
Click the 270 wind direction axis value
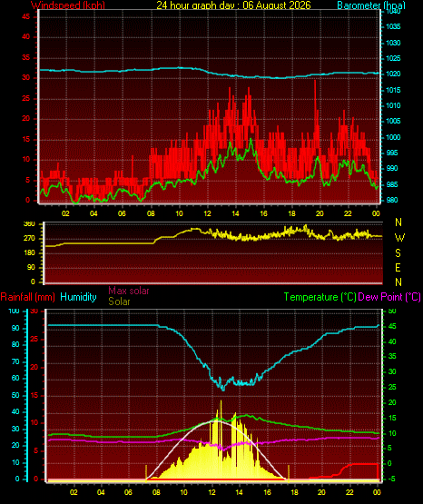[29, 239]
